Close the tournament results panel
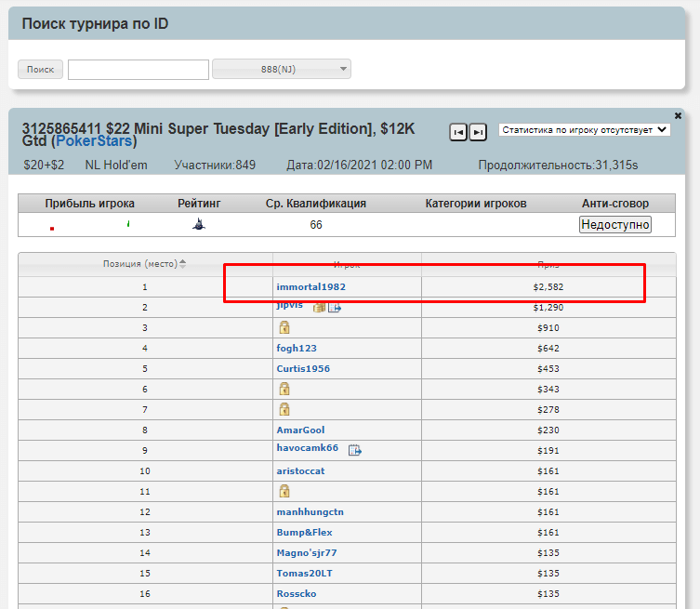 tap(678, 116)
